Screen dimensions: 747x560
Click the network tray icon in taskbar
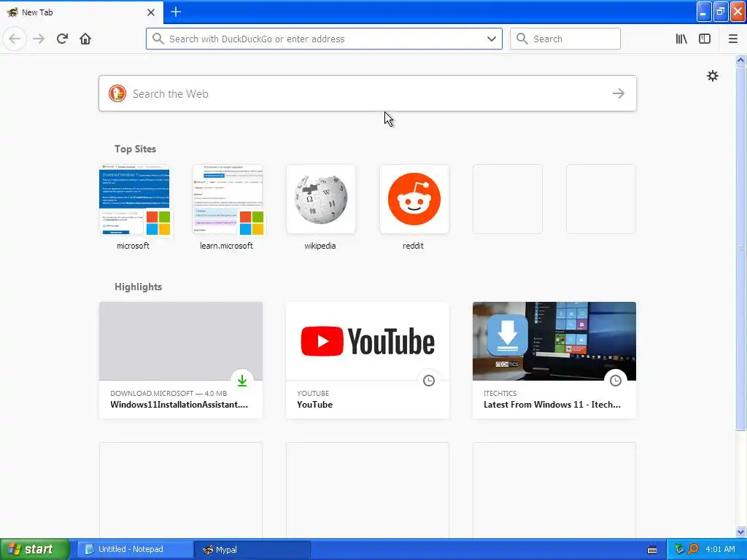[x=679, y=549]
